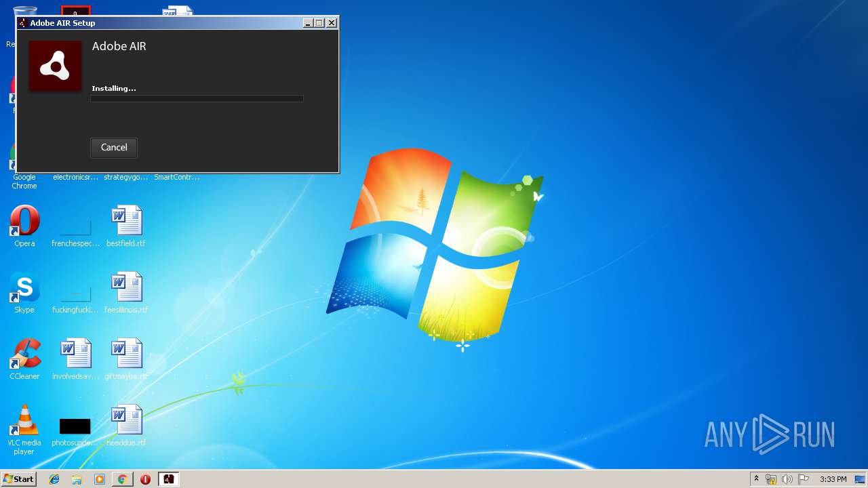Select the CCleaner desktop shortcut
868x488 pixels.
tap(24, 359)
